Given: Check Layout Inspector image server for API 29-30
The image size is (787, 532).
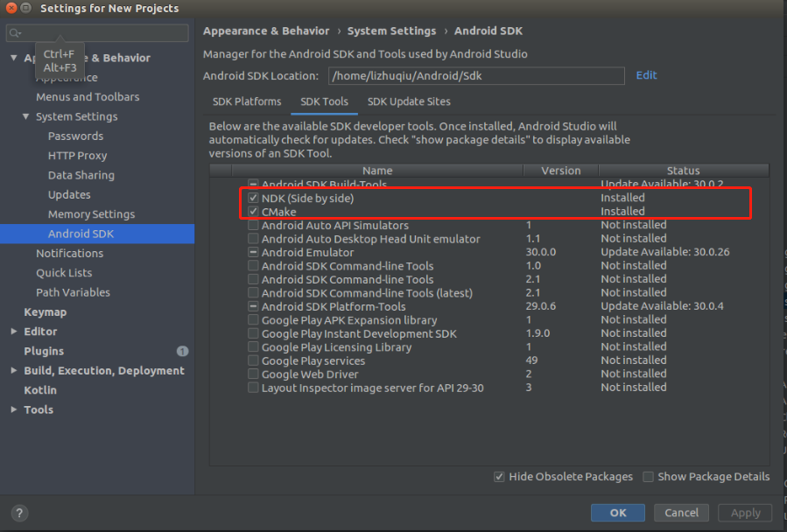Looking at the screenshot, I should point(253,388).
